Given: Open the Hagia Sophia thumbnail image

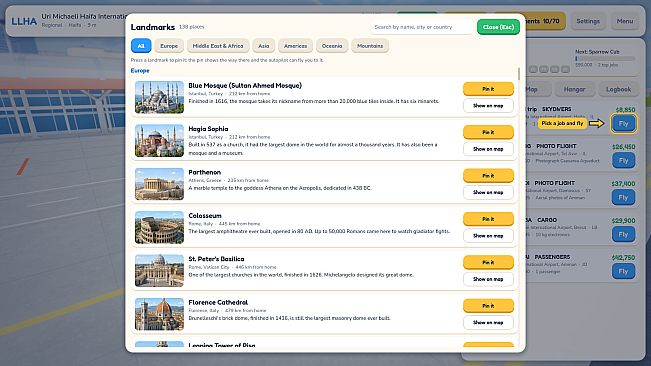Looking at the screenshot, I should point(159,141).
